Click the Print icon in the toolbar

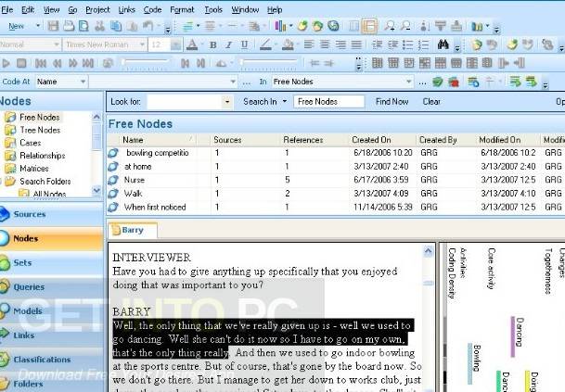[x=69, y=26]
